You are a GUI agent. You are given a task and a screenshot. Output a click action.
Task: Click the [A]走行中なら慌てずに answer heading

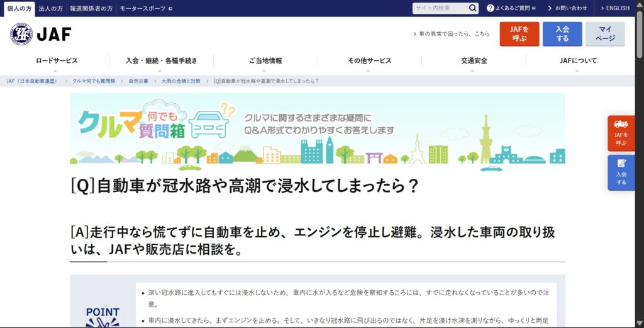point(313,240)
